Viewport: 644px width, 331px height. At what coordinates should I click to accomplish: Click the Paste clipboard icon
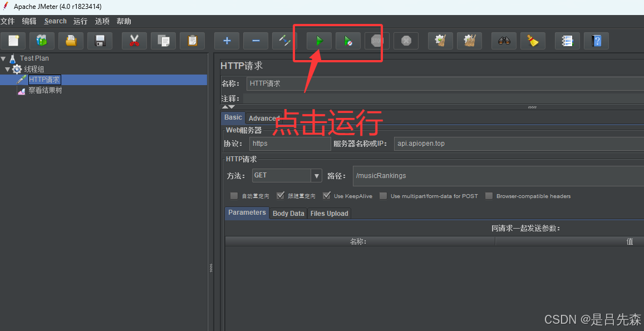tap(192, 41)
